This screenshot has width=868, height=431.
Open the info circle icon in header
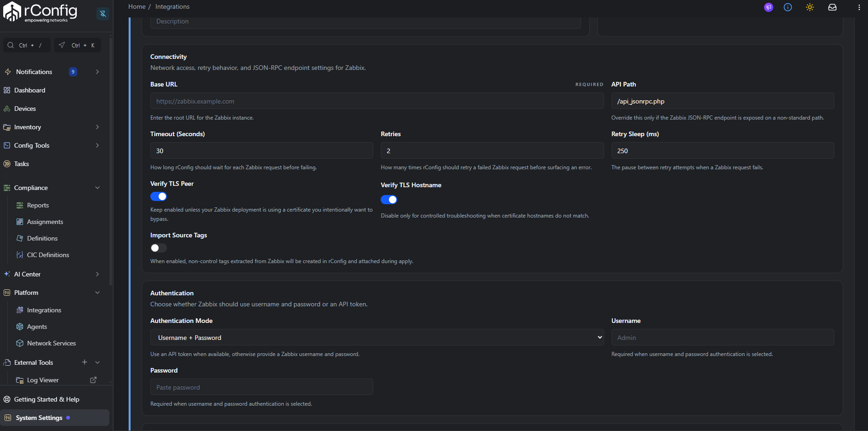pos(788,7)
